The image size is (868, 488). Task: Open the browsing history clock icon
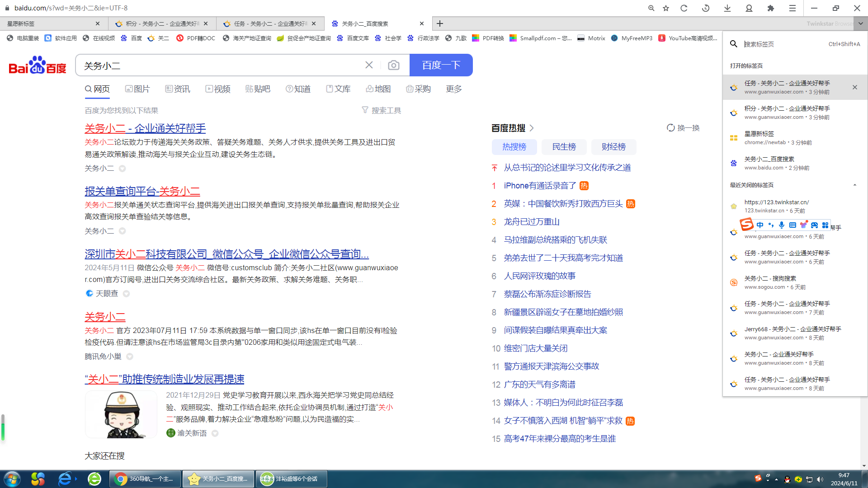pyautogui.click(x=706, y=8)
